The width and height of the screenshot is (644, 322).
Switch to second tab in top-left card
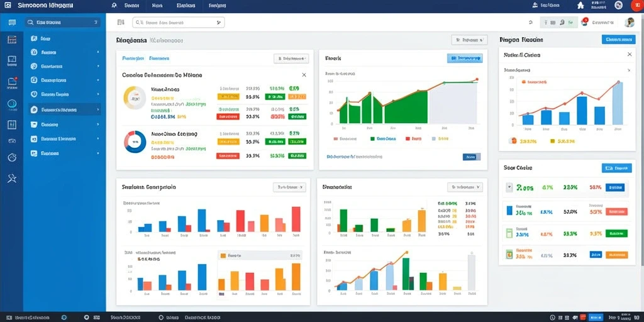[x=159, y=58]
